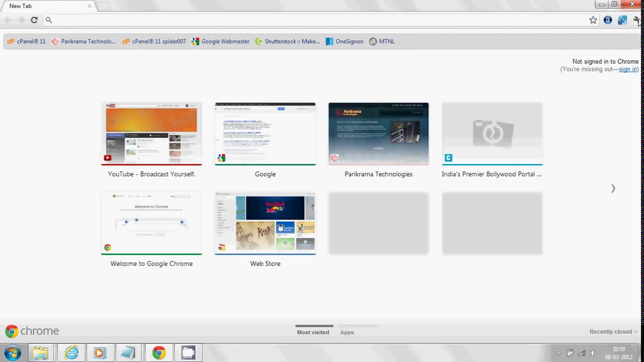Click YouTube - Broadcast Yourself title text
The image size is (644, 362).
151,174
